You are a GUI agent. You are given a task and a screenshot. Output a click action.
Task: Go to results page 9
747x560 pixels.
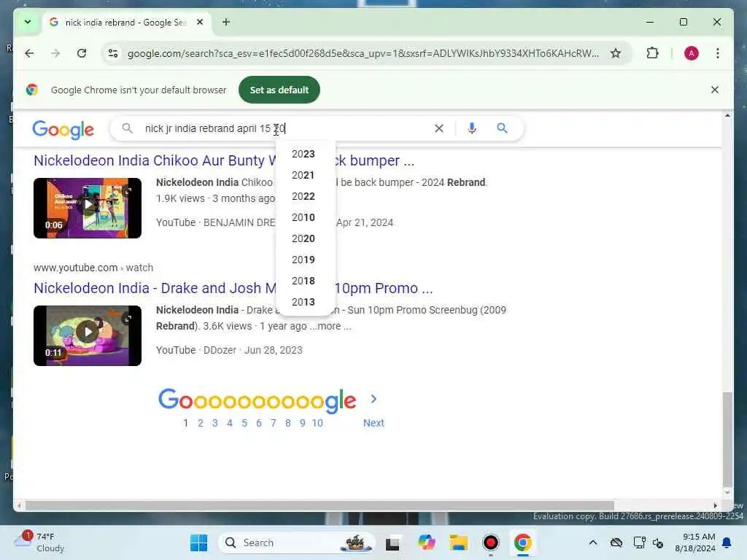point(303,423)
